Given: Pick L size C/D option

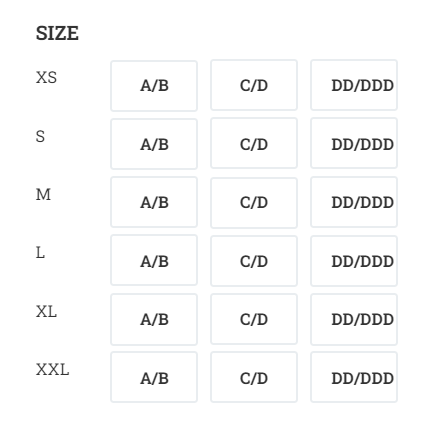Looking at the screenshot, I should pos(254,261).
